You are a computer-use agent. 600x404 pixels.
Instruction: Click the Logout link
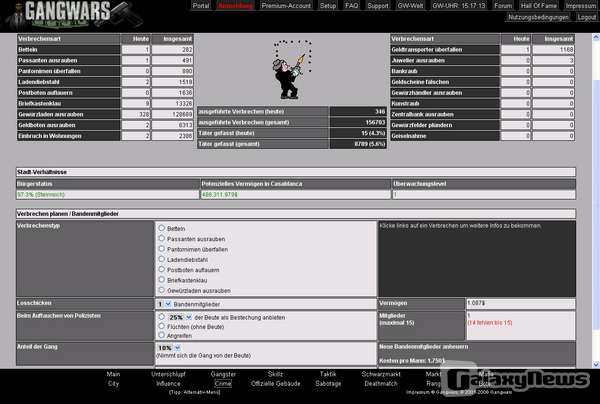click(x=586, y=17)
